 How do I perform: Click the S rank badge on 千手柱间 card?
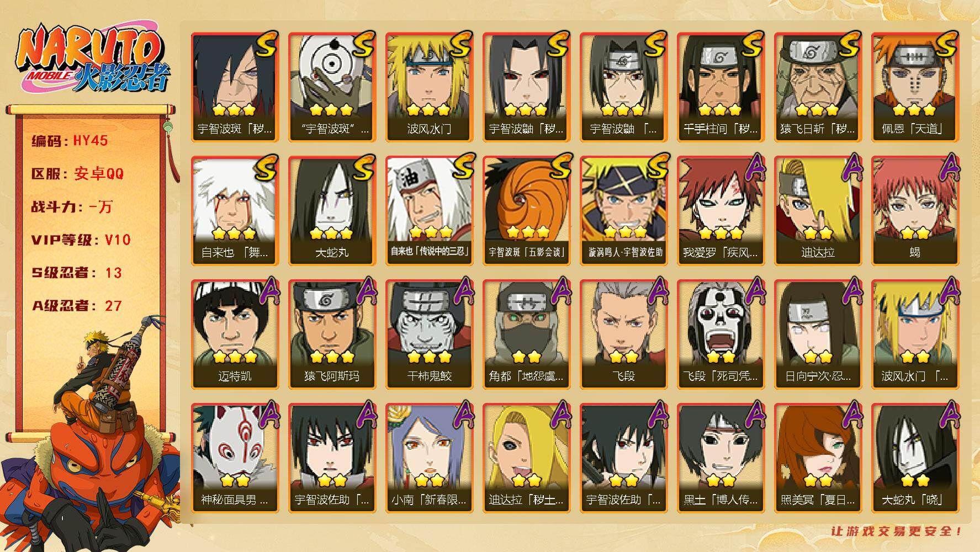[752, 44]
